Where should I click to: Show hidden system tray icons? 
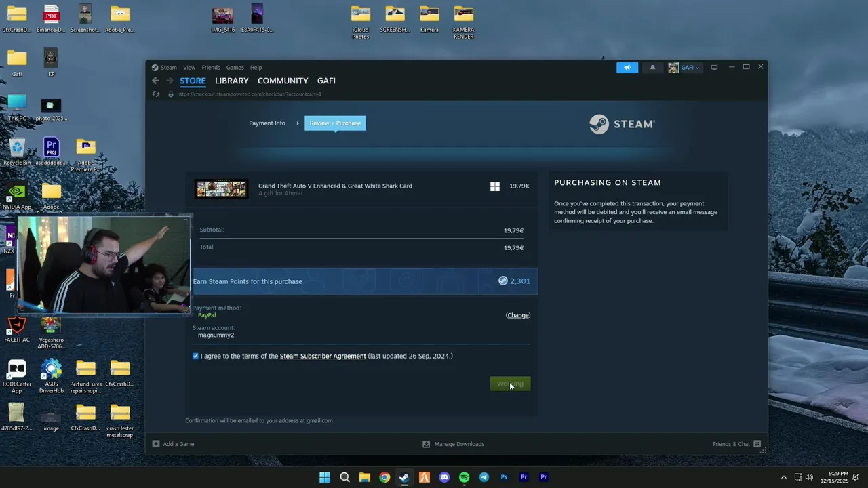click(x=784, y=477)
